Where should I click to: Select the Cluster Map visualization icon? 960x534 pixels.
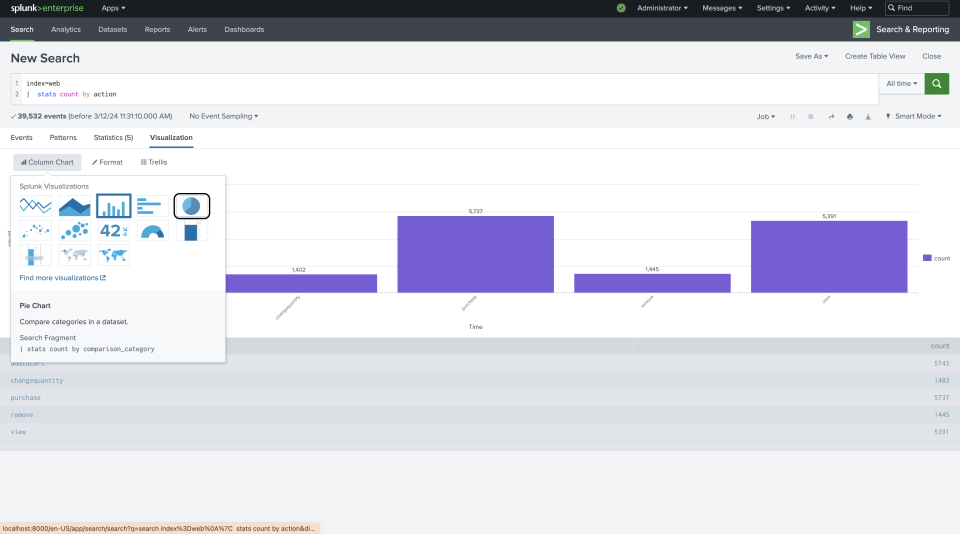[75, 255]
